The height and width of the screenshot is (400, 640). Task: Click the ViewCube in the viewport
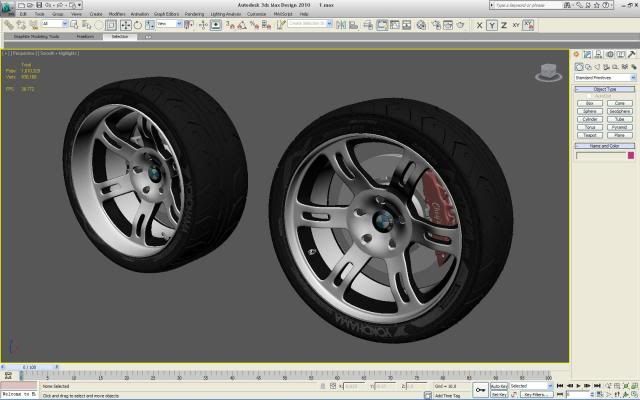pos(548,73)
